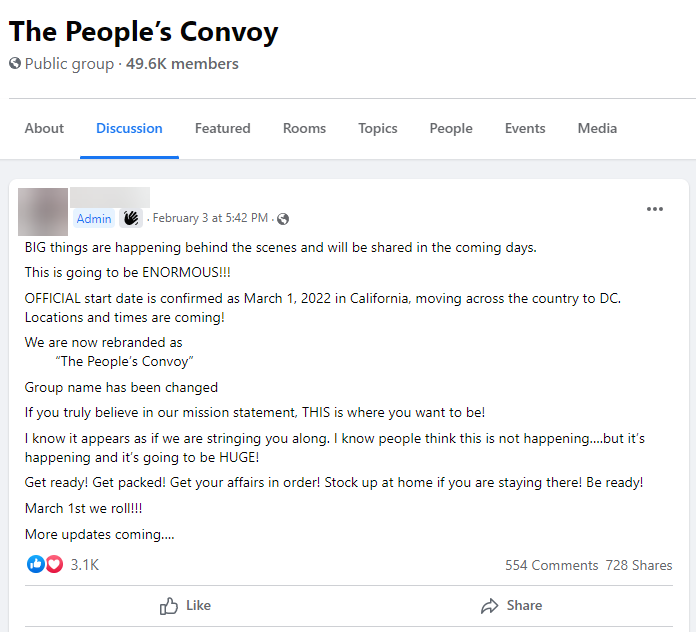
Task: Show who reacted via 3.1K count
Action: coord(85,565)
